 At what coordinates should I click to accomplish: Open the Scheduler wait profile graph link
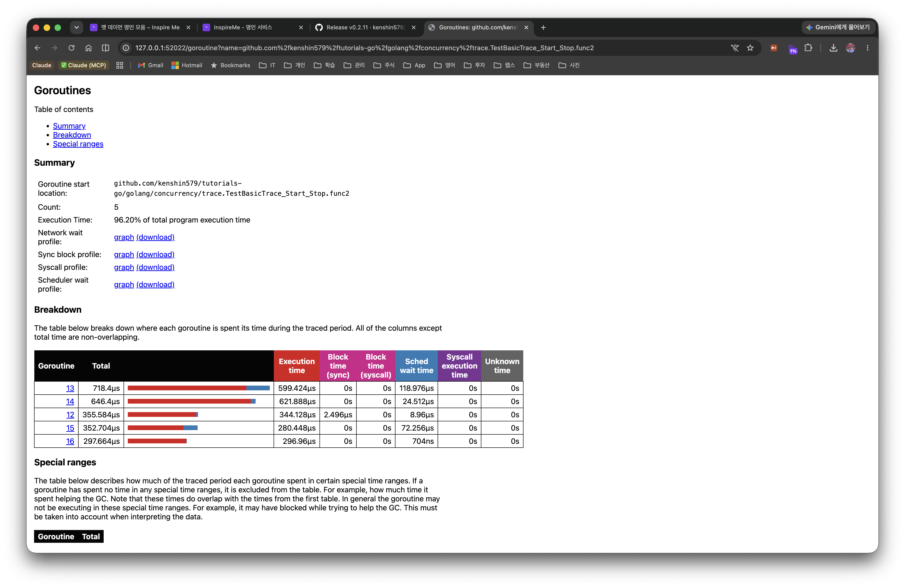click(x=124, y=285)
